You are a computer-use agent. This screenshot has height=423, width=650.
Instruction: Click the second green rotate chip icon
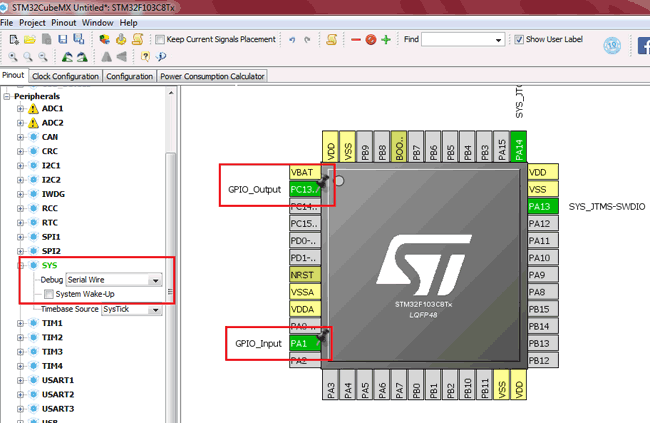tap(82, 56)
